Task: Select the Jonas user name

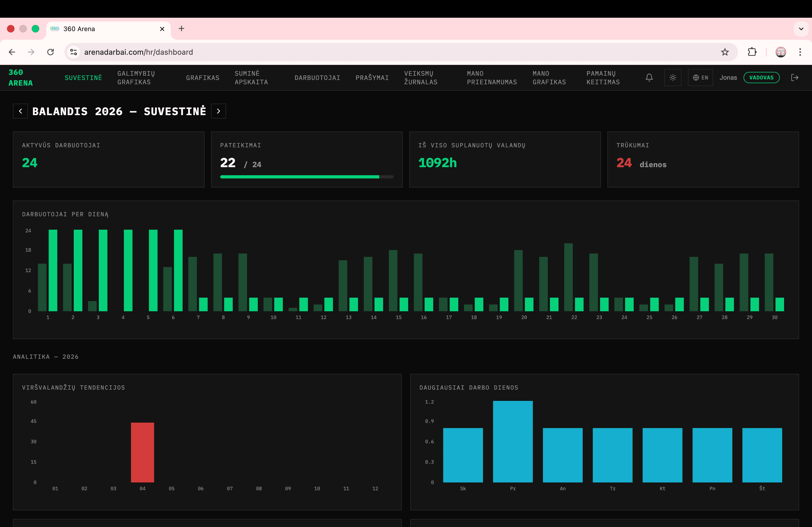Action: 728,77
